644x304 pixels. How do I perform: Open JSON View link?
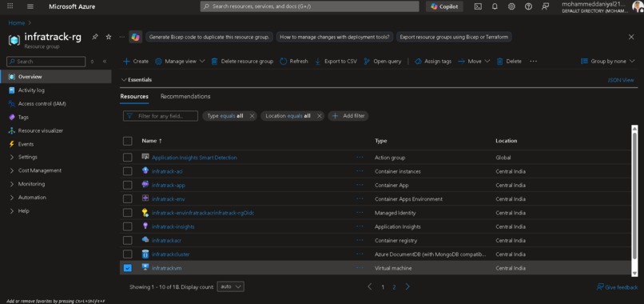click(x=621, y=80)
